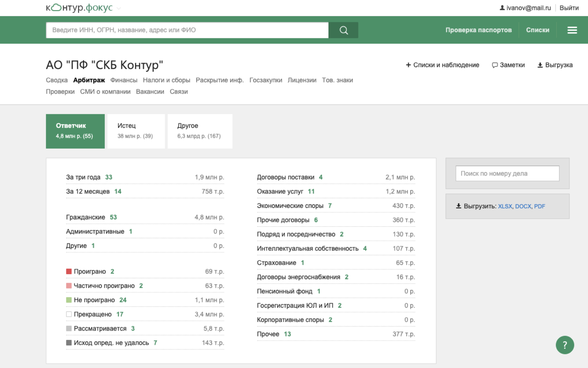Open the Договоры энергоснабжения 2 row
This screenshot has height=368, width=588.
pyautogui.click(x=336, y=277)
